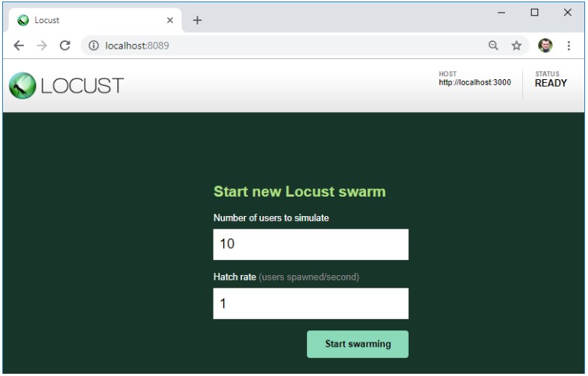This screenshot has width=588, height=376.
Task: Select the Locust browser tab
Action: 90,20
